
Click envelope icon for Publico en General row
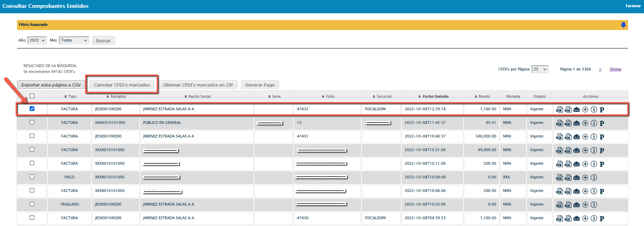[x=576, y=123]
